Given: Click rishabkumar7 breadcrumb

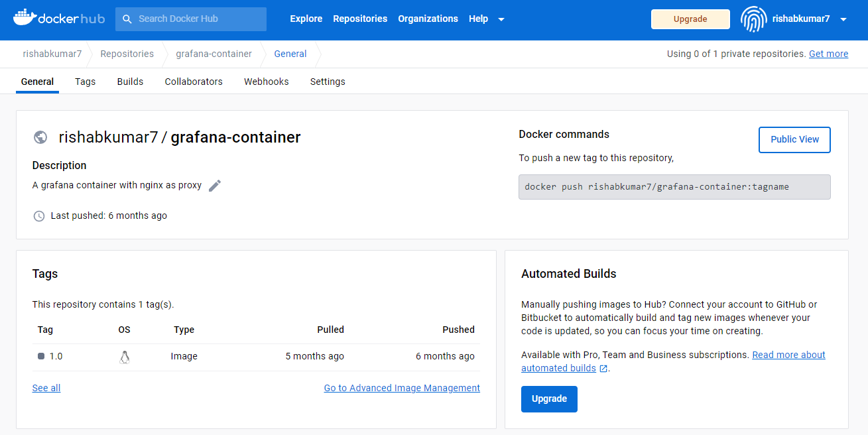Looking at the screenshot, I should pyautogui.click(x=52, y=54).
